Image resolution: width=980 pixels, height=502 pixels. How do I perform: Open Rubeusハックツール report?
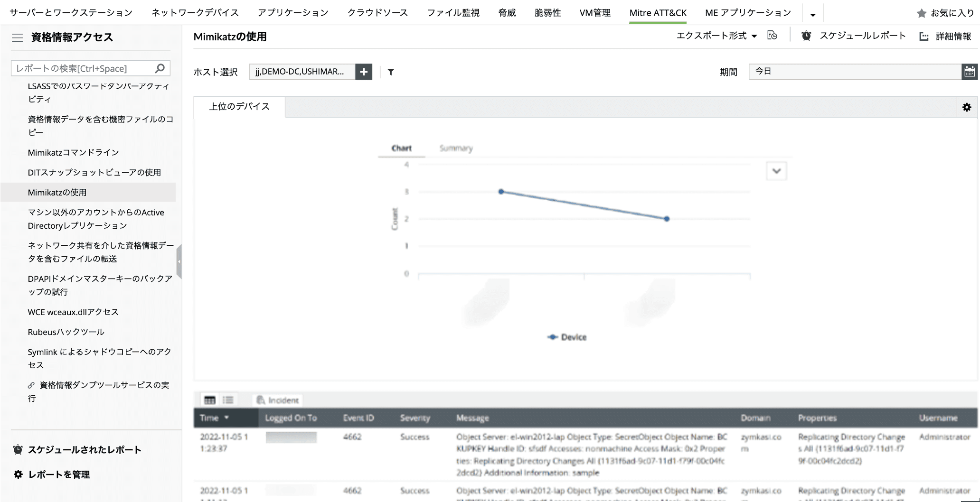[x=66, y=332]
